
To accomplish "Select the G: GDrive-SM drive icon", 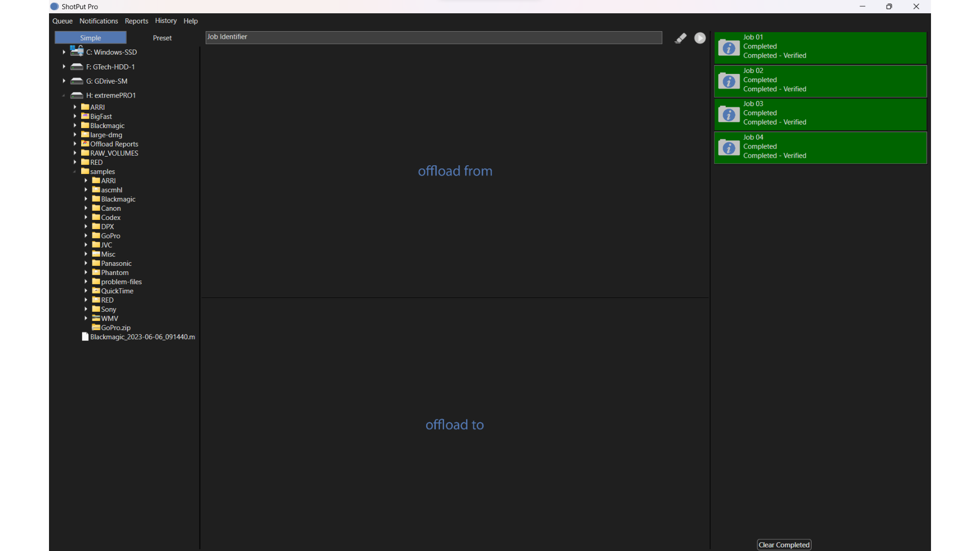I will click(77, 81).
